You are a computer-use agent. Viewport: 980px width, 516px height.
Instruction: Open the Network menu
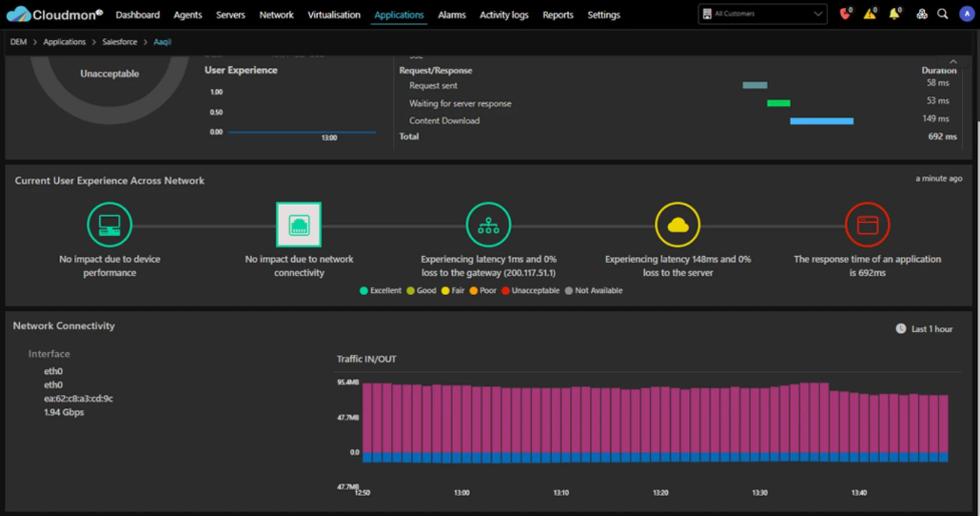coord(276,14)
